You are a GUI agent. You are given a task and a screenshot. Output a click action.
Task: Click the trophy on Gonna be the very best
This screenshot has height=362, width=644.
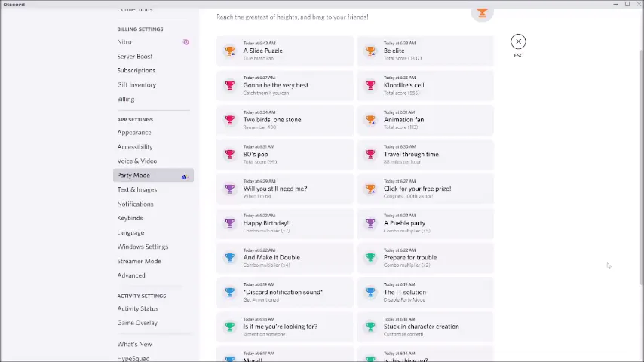(x=229, y=85)
